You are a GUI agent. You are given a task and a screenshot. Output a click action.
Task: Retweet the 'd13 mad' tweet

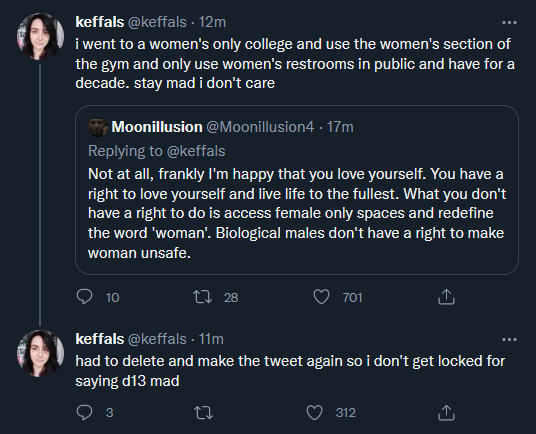coord(203,412)
